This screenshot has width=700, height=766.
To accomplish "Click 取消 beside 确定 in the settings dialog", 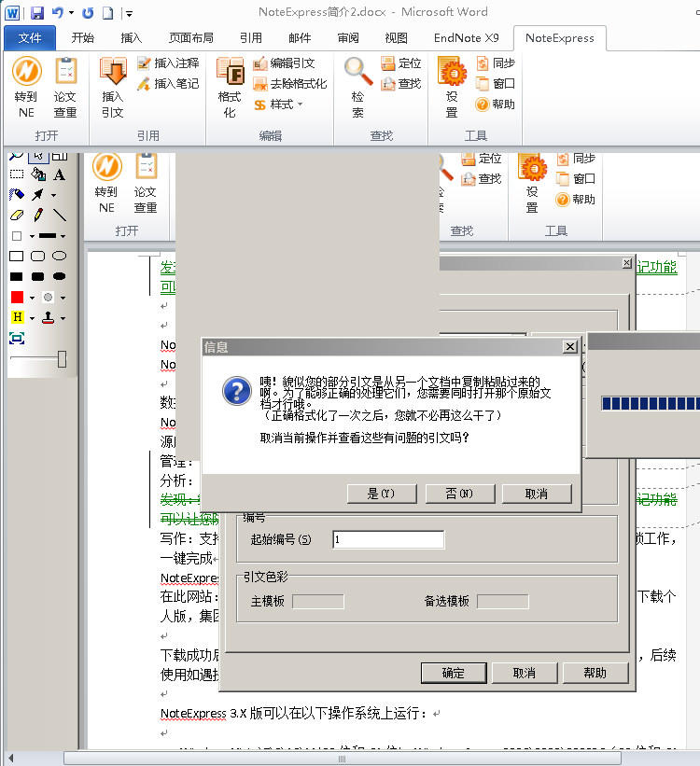I will pos(525,673).
